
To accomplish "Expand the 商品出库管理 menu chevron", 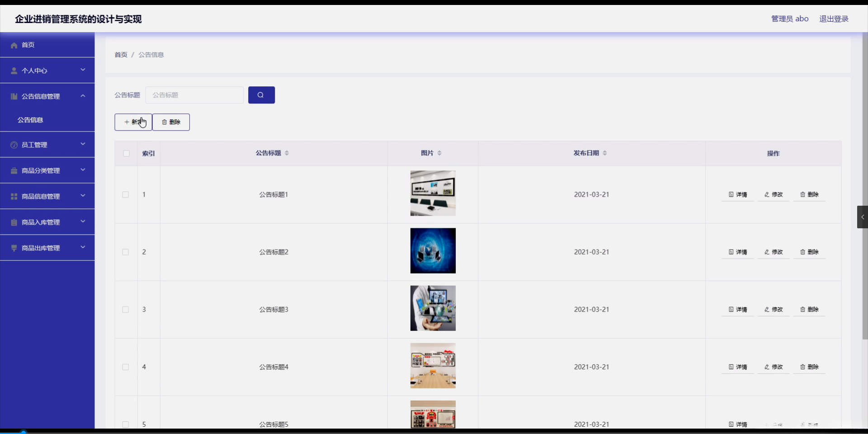I will click(83, 247).
